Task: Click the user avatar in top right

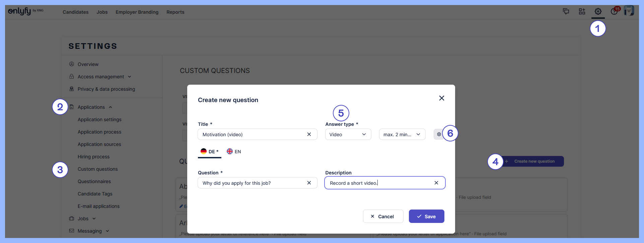Action: 629,11
